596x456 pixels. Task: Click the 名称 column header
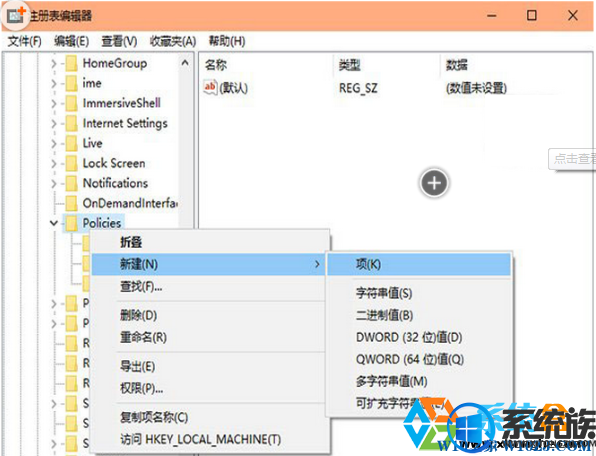click(x=216, y=65)
